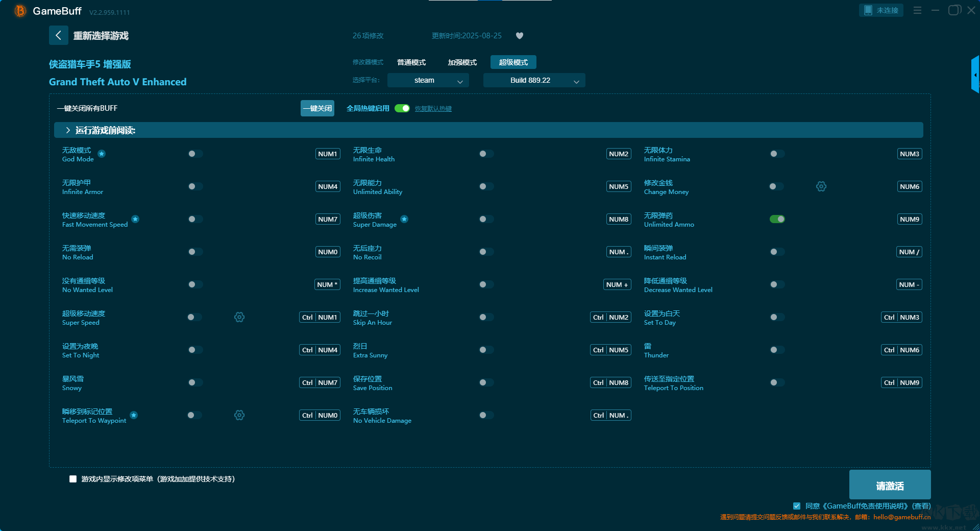Open the hamburger menu in title bar
Viewport: 980px width, 531px height.
(917, 10)
